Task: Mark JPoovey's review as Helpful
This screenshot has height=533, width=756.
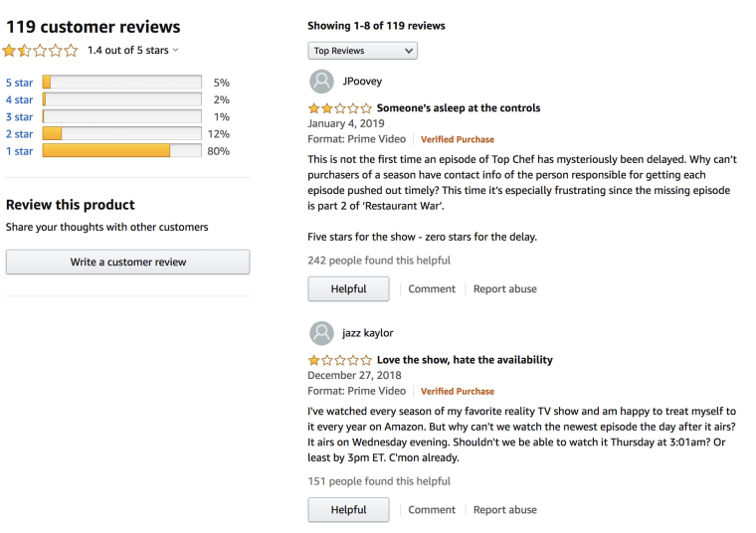Action: [x=348, y=289]
